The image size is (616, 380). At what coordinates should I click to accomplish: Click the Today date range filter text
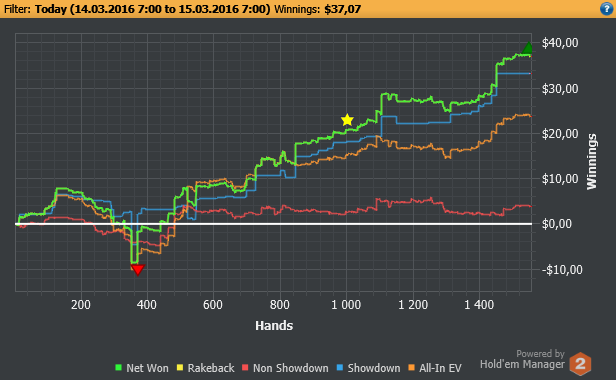click(x=152, y=9)
